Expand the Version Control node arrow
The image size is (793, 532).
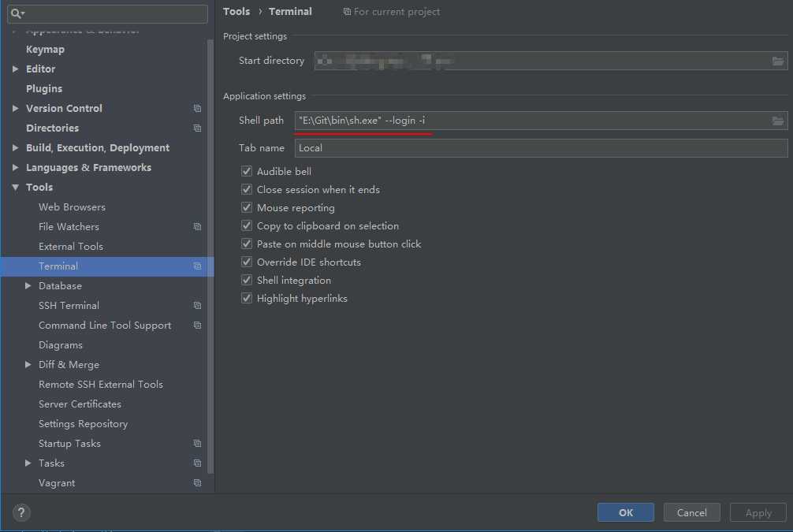click(x=15, y=108)
